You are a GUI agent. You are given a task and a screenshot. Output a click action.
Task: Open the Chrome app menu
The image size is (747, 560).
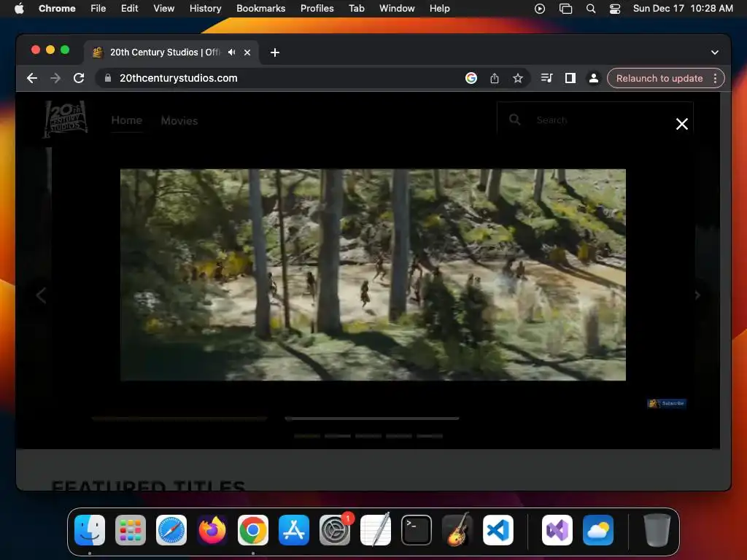[57, 8]
